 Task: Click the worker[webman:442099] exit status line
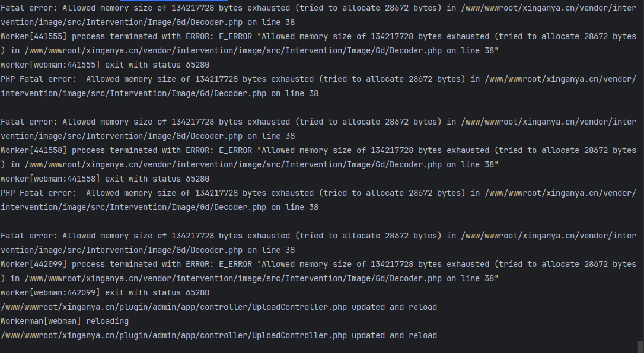[x=105, y=292]
